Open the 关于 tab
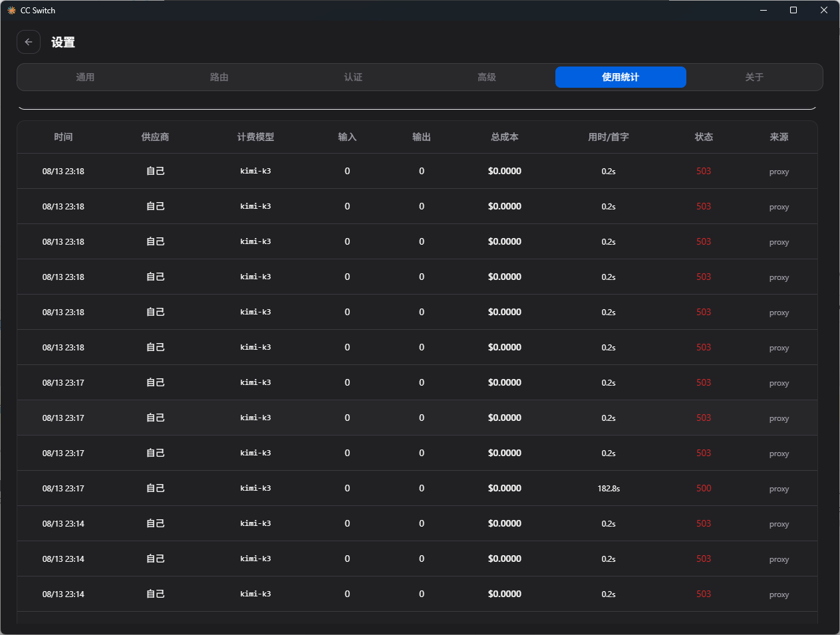Viewport: 840px width, 635px height. pos(754,77)
